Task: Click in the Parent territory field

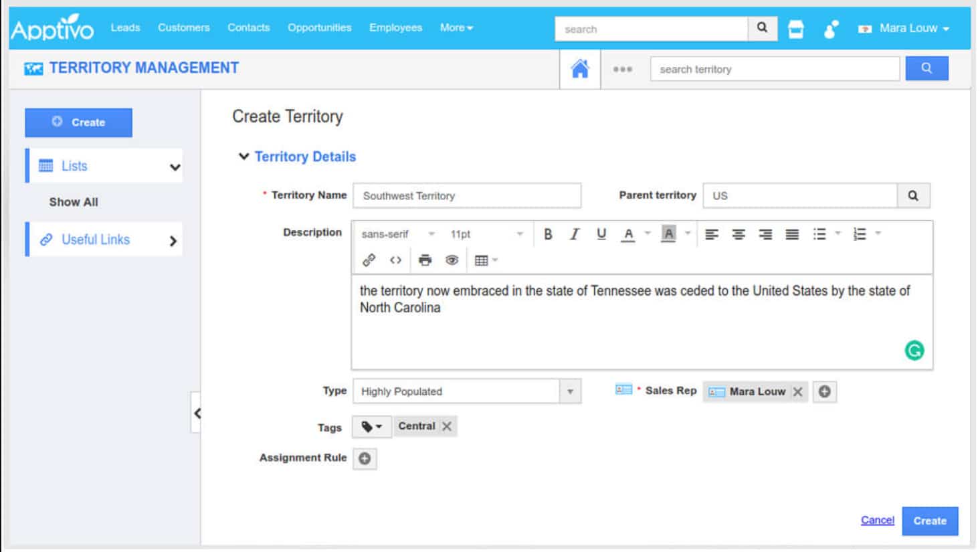Action: coord(800,195)
